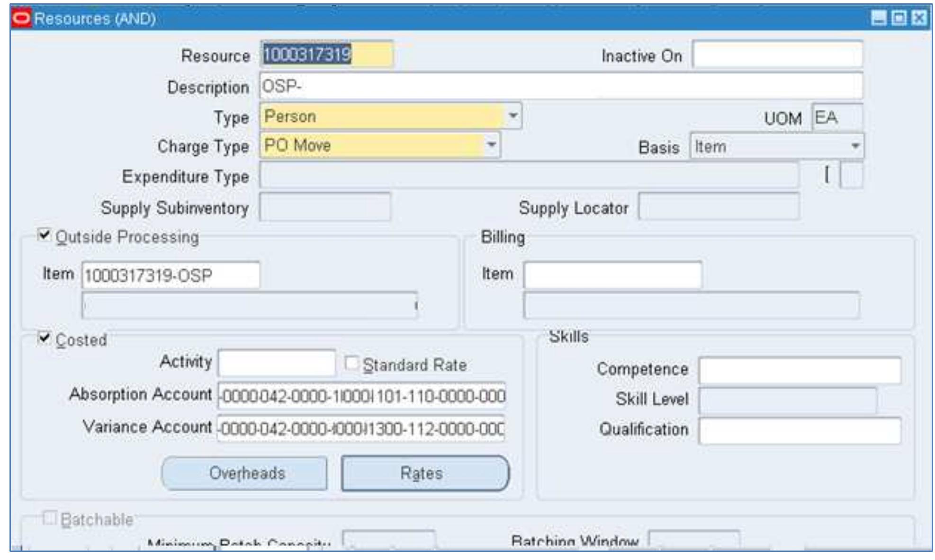Close the Resources (AND) window

919,18
